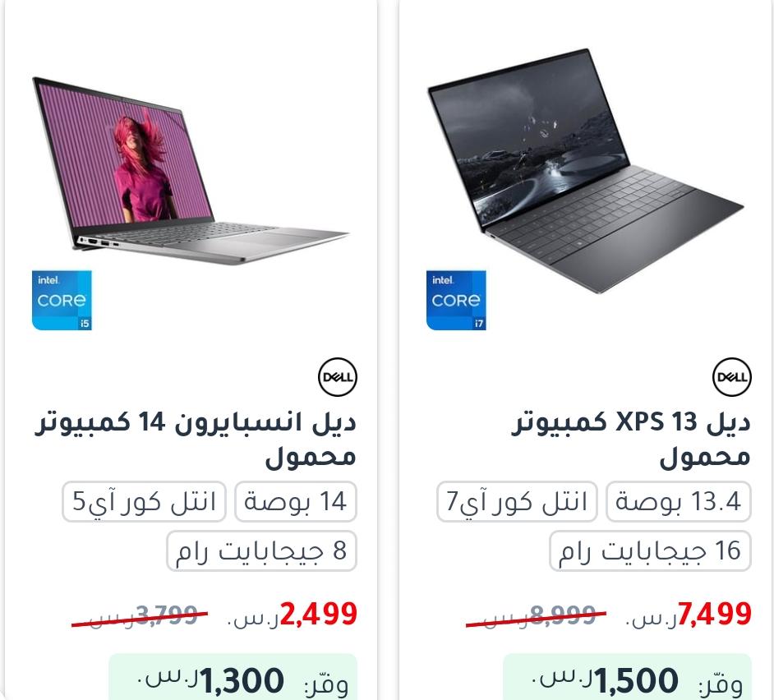Viewport: 774px width, 700px height.
Task: Open the Dell XPS 13 laptop image
Action: (x=585, y=171)
